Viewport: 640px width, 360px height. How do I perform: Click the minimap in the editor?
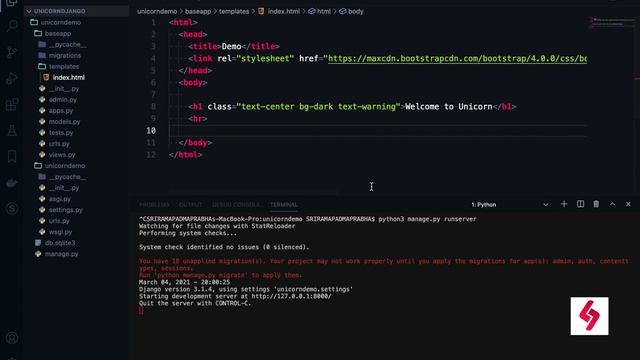[612, 22]
